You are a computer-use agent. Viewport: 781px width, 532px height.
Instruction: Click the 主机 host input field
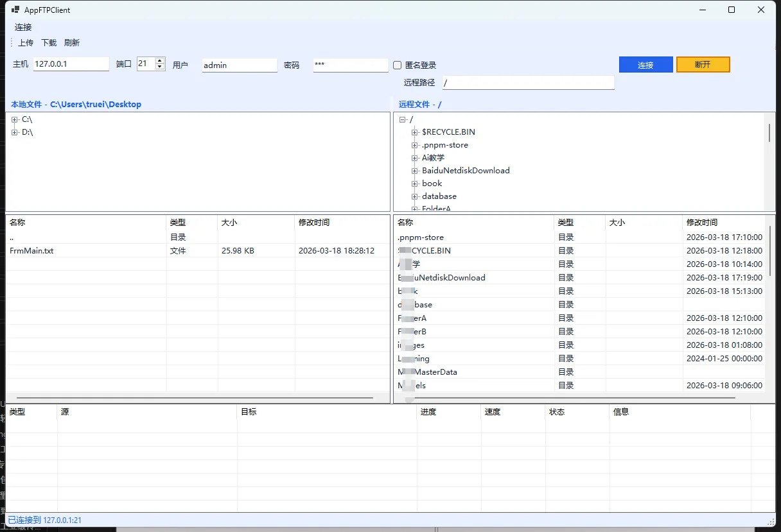tap(71, 64)
